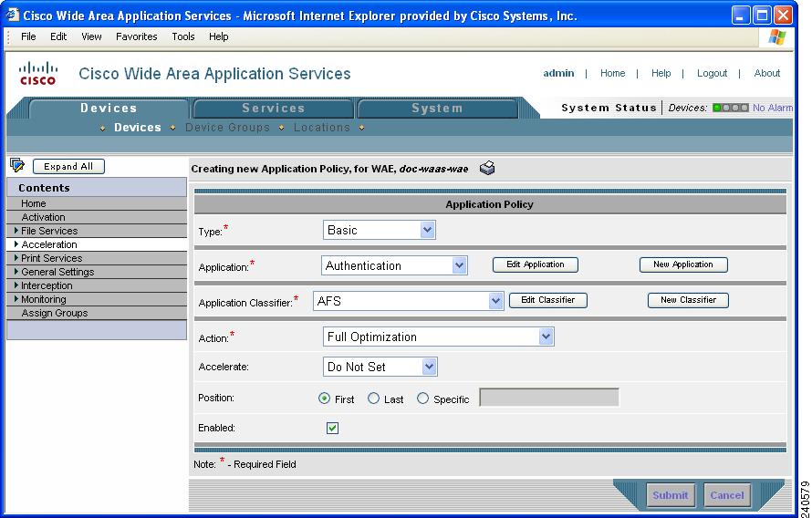Screen dimensions: 812x518
Task: Click the Submit button
Action: (670, 495)
